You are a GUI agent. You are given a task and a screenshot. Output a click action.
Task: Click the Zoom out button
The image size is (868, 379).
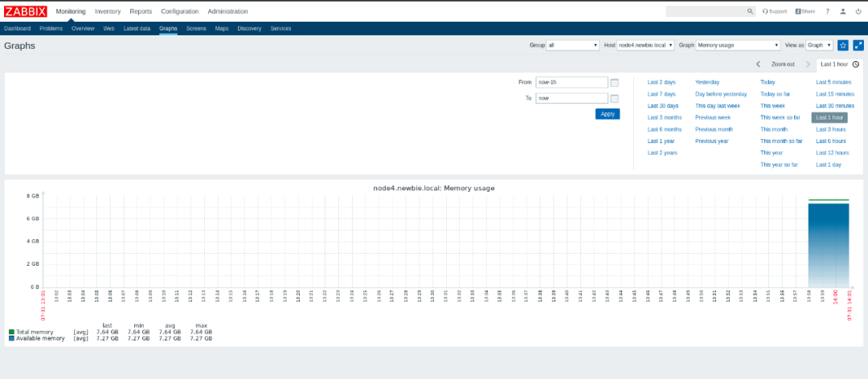click(x=783, y=64)
